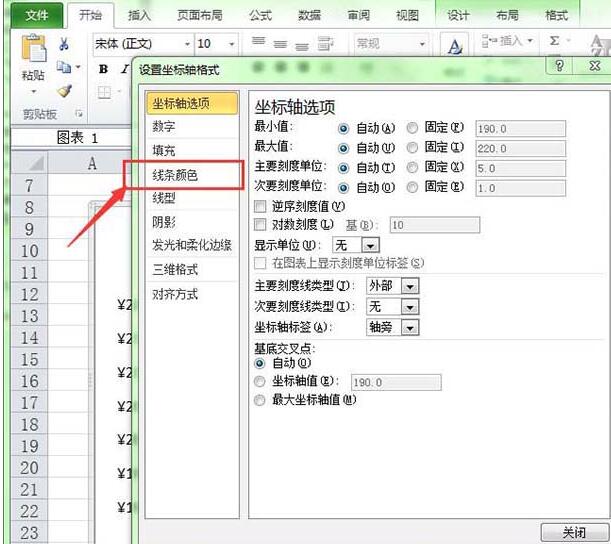Toggle Bold formatting
This screenshot has height=544, width=611.
[x=103, y=69]
